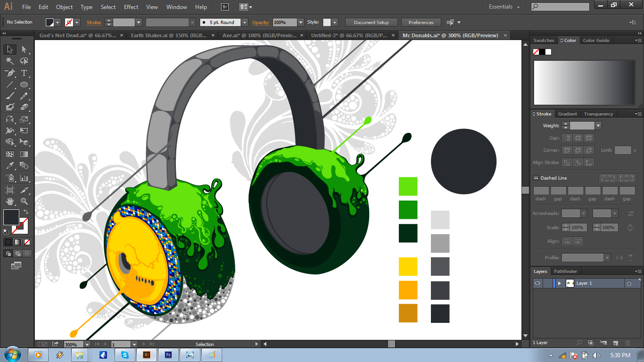644x362 pixels.
Task: Select the Shape Builder tool
Action: 10,142
